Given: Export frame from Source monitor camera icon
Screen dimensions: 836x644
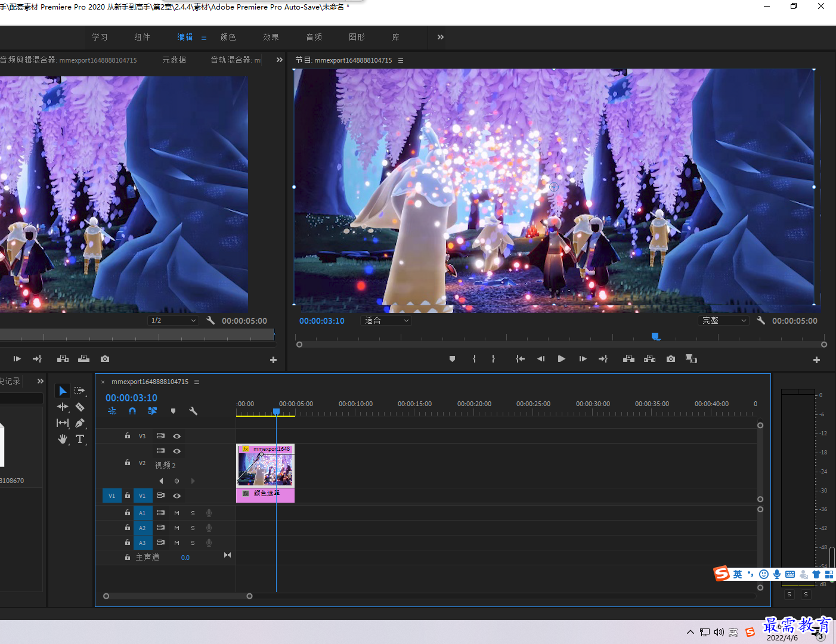Looking at the screenshot, I should click(105, 359).
